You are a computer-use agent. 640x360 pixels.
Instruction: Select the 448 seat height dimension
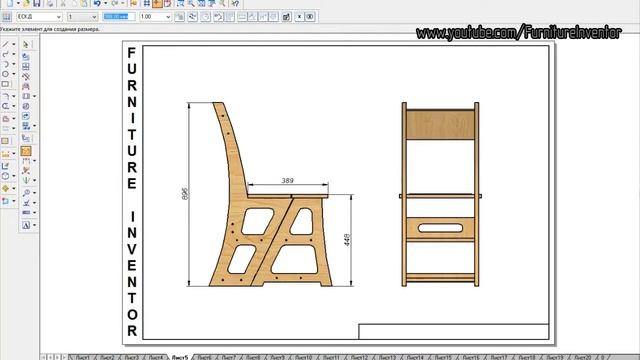347,240
